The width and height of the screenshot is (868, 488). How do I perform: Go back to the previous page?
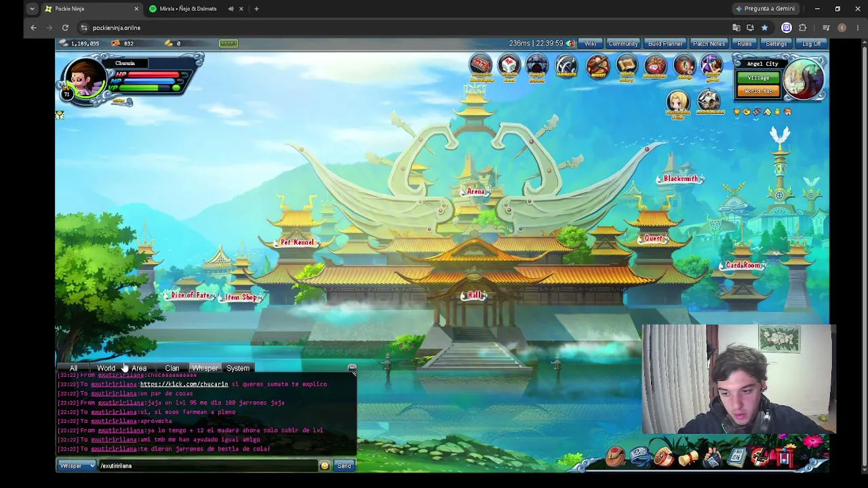[33, 28]
